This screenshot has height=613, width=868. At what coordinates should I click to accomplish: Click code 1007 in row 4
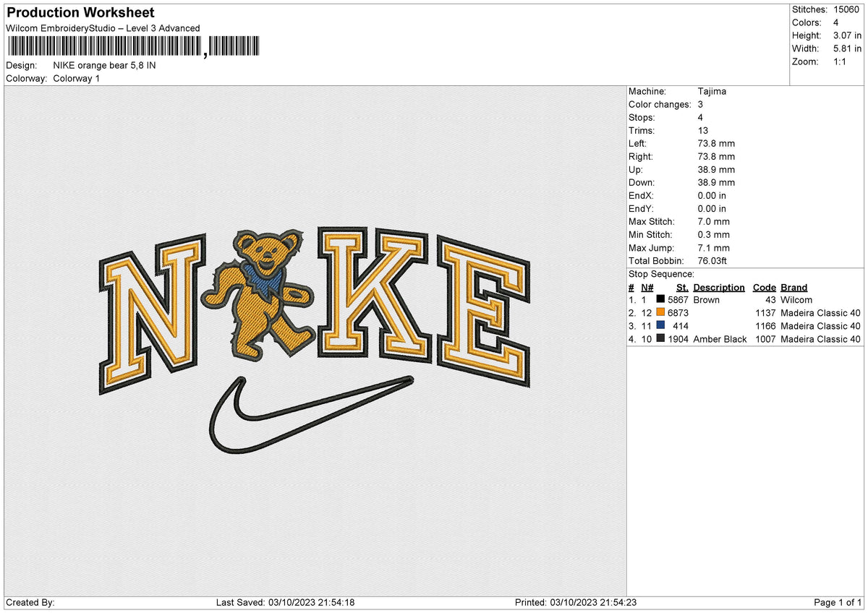point(765,339)
